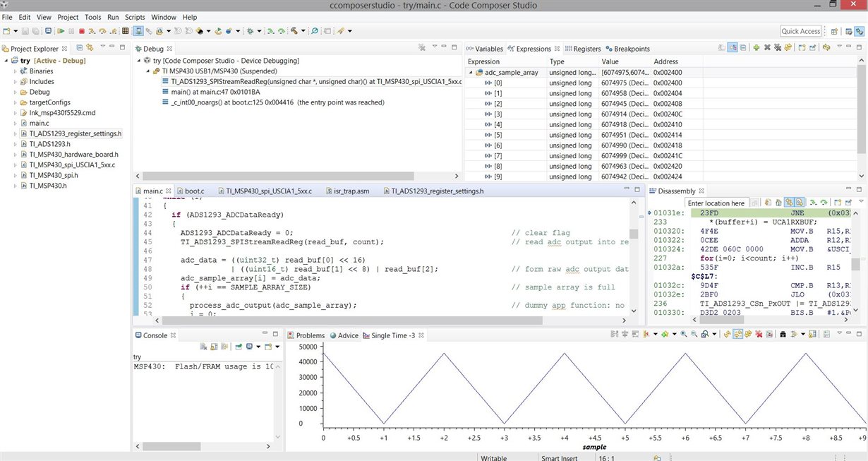Viewport: 868px width, 461px height.
Task: Switch to the Problems tab
Action: [x=306, y=335]
